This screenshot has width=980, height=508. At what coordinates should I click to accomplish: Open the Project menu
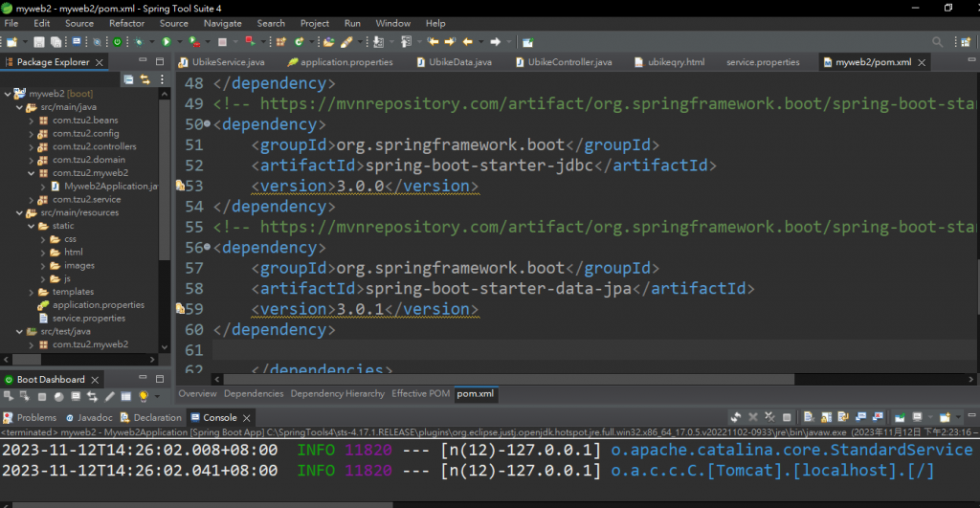[x=314, y=23]
